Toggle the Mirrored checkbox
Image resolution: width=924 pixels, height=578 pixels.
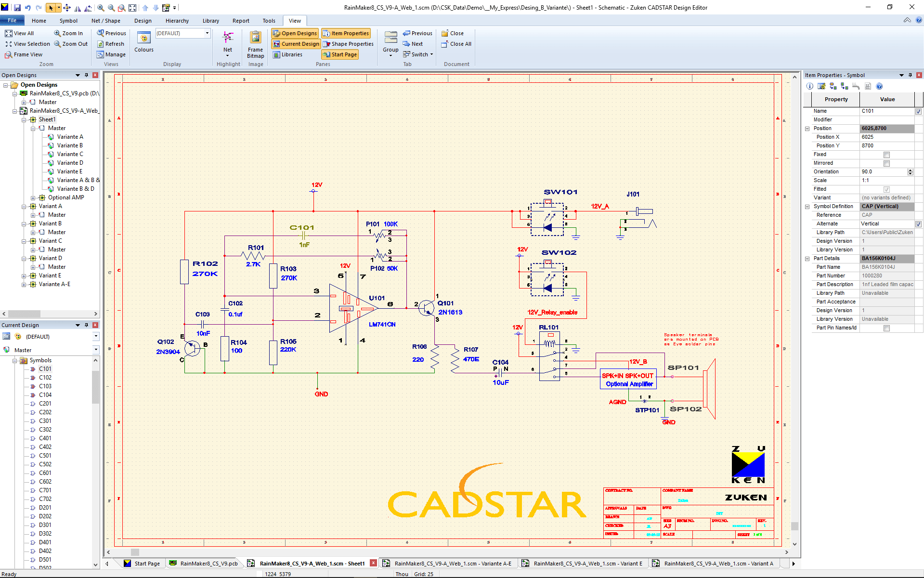[x=886, y=163]
